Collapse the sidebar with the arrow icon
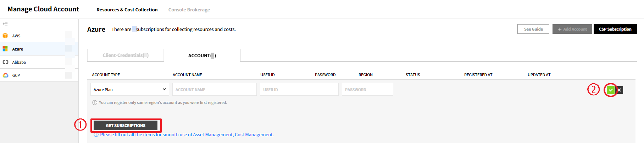 (x=5, y=24)
